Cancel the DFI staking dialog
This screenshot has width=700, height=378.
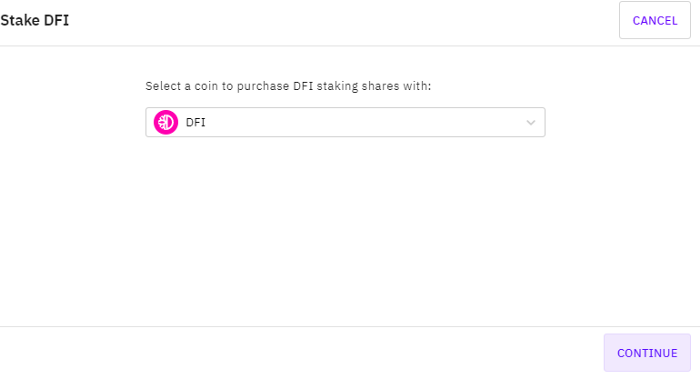point(654,20)
